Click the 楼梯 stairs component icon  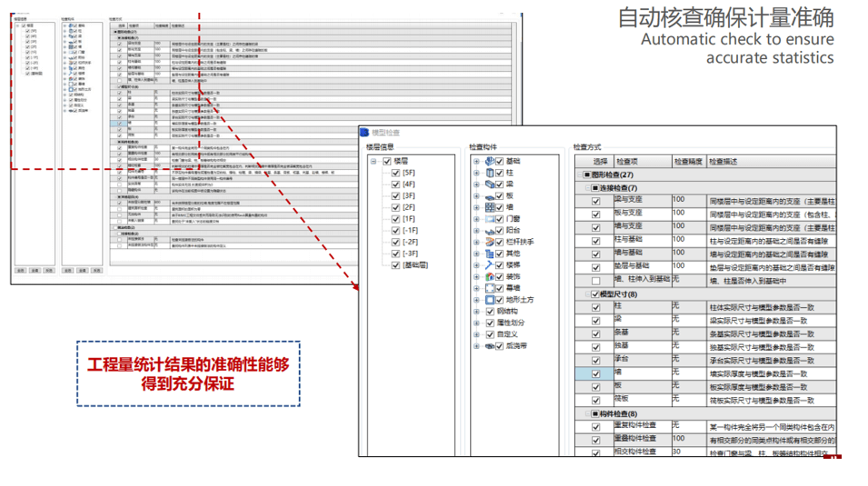coord(489,264)
